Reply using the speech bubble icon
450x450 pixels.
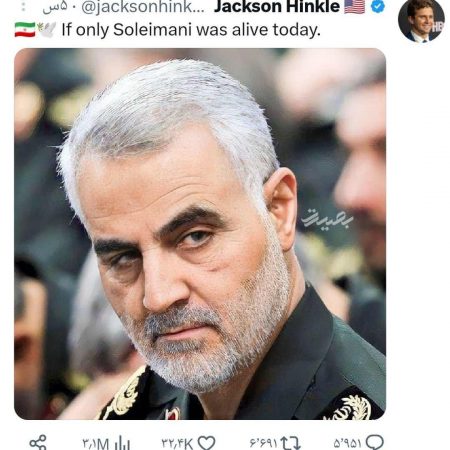375,443
